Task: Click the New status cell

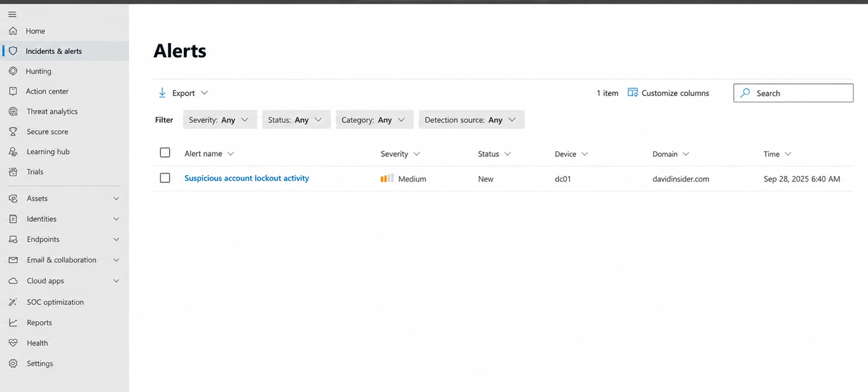Action: [x=486, y=179]
